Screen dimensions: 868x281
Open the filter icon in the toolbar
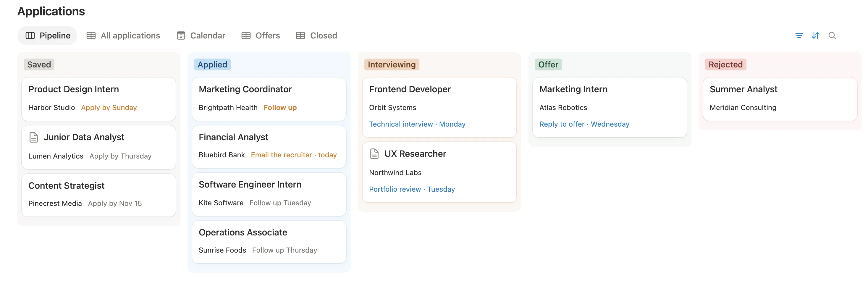[x=799, y=35]
